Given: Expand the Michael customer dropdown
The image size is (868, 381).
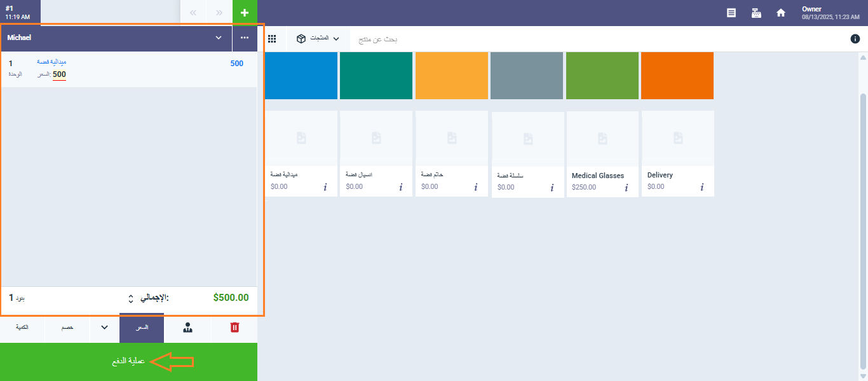Looking at the screenshot, I should click(x=219, y=38).
